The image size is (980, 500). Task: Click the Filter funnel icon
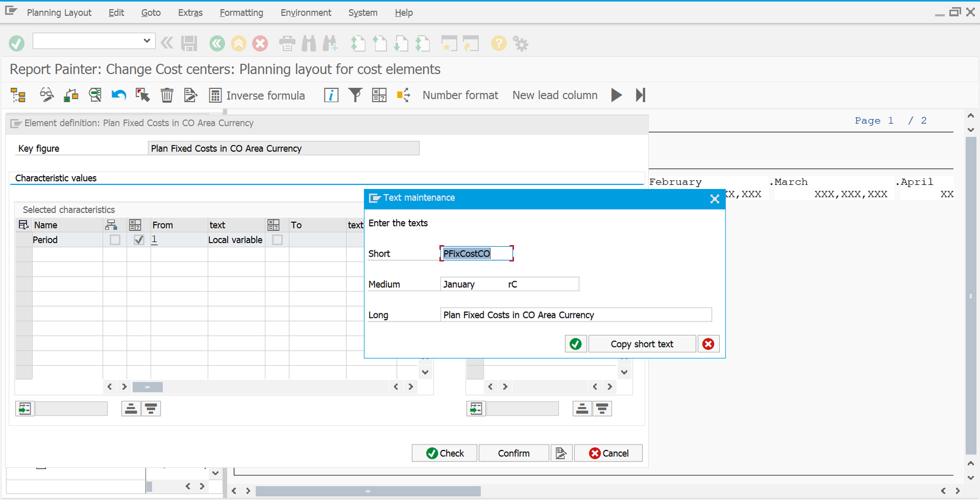pos(355,95)
